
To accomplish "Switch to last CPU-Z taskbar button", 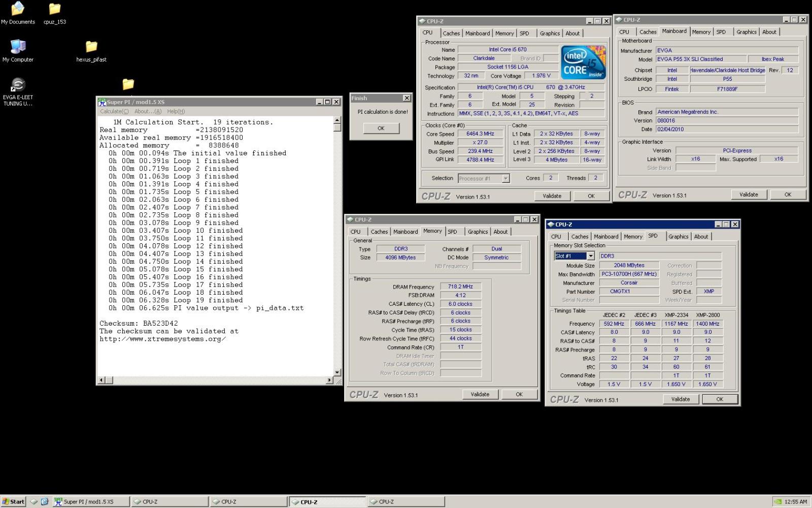I will 406,501.
